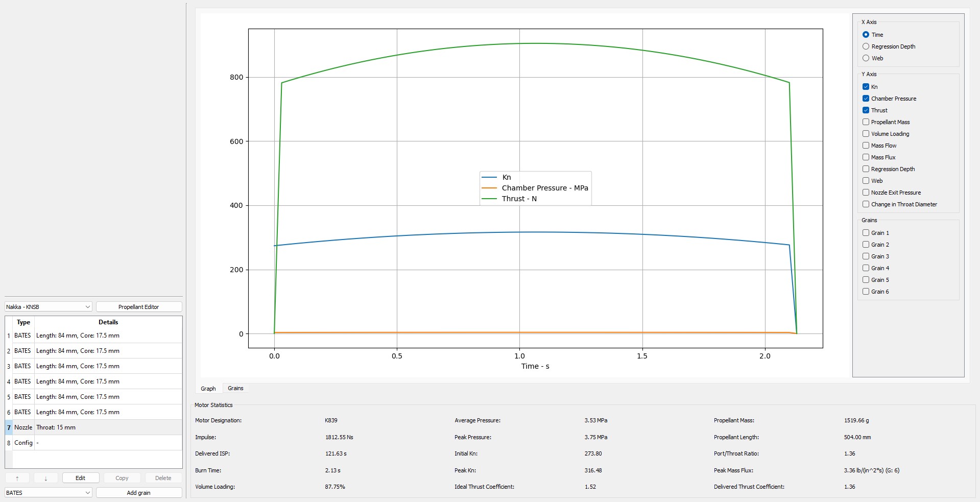Choose Web radio button for X axis

pos(866,58)
